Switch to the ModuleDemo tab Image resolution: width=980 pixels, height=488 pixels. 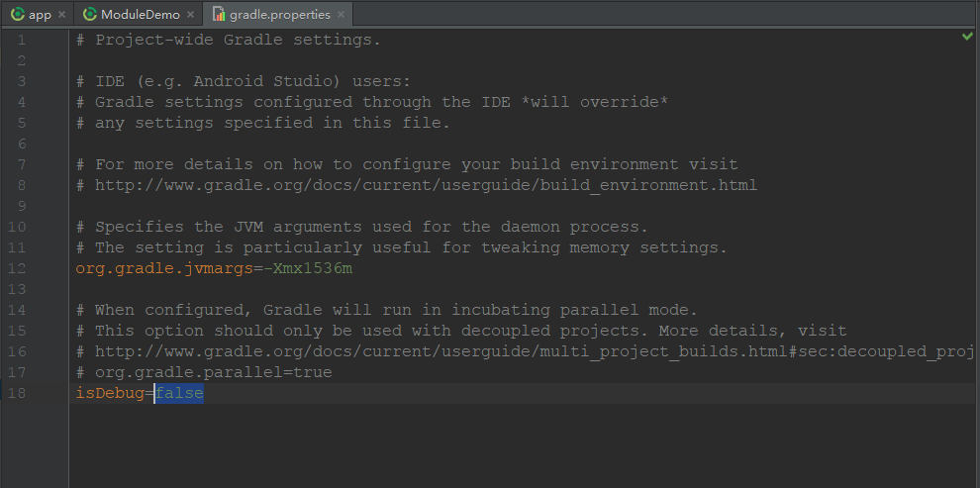[140, 14]
